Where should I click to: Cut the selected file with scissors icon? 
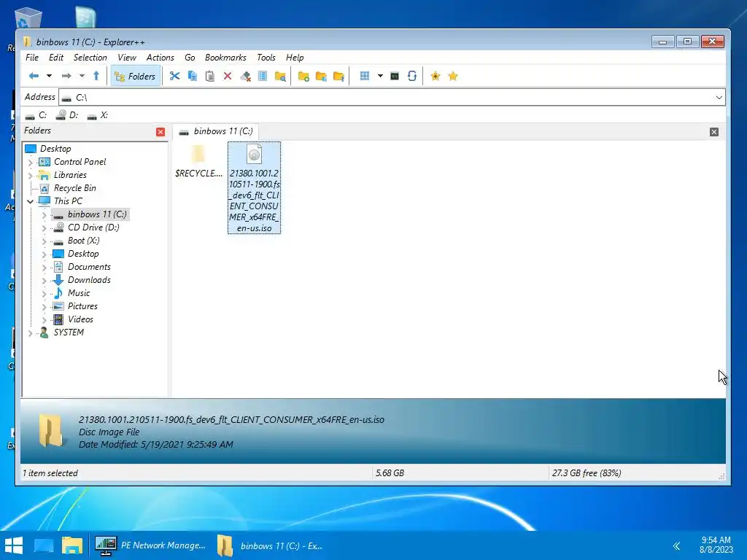coord(174,76)
